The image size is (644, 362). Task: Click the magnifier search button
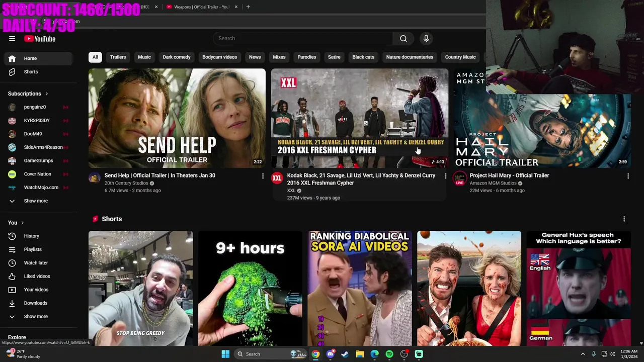404,38
